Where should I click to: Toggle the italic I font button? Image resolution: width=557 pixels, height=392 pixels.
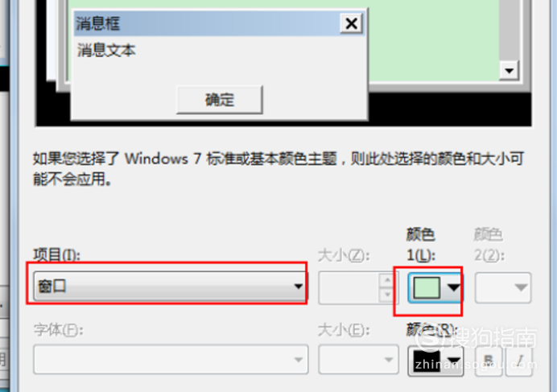(x=519, y=361)
